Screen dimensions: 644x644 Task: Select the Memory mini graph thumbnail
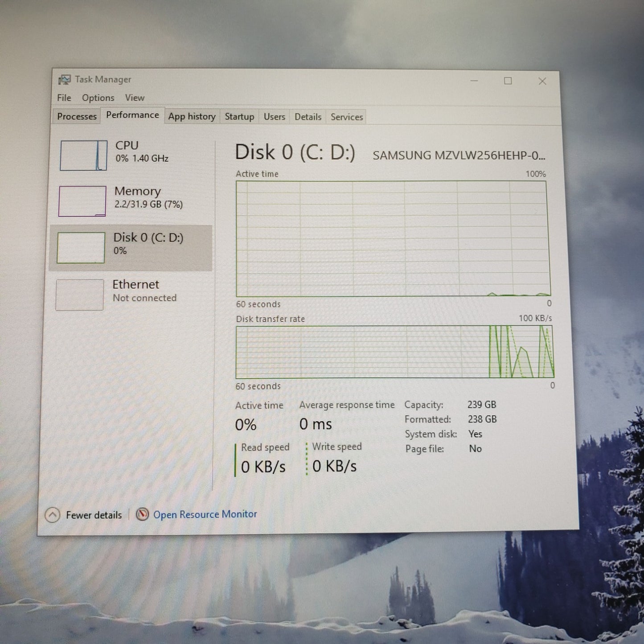click(82, 201)
